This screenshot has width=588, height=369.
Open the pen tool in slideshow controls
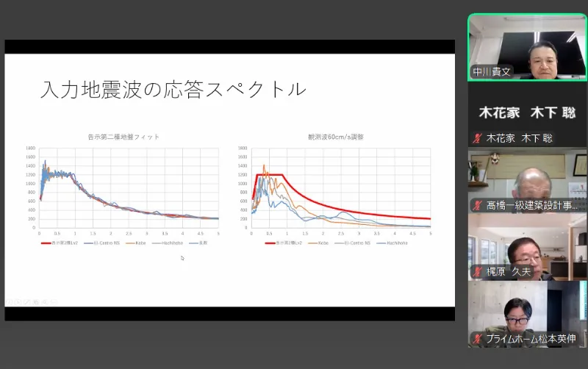point(25,302)
